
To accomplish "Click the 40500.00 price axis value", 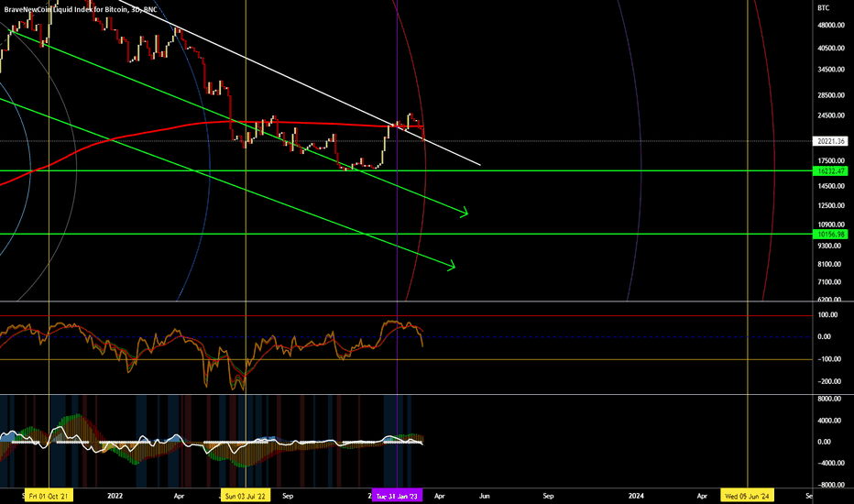I will coord(830,48).
